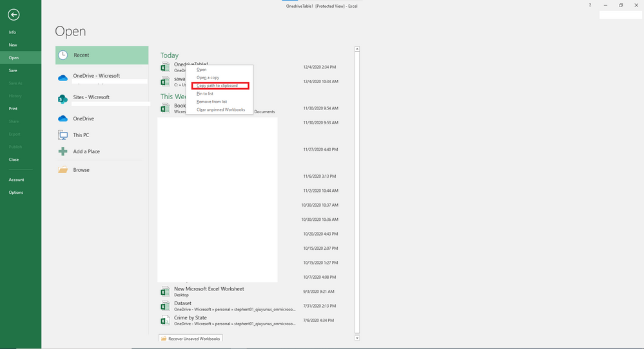Choose Copy path to clipboard
Viewport: 644px width, 349px height.
(x=220, y=86)
